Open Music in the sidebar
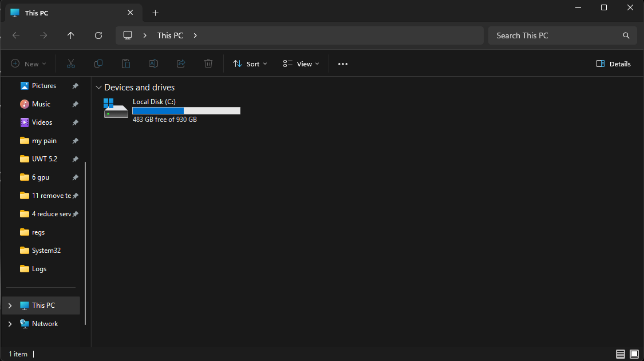644x361 pixels. click(41, 104)
